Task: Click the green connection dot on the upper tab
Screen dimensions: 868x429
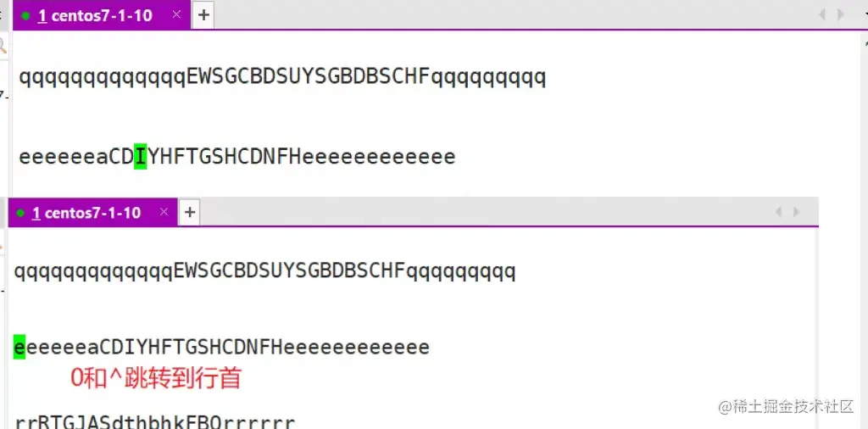Action: click(x=25, y=15)
